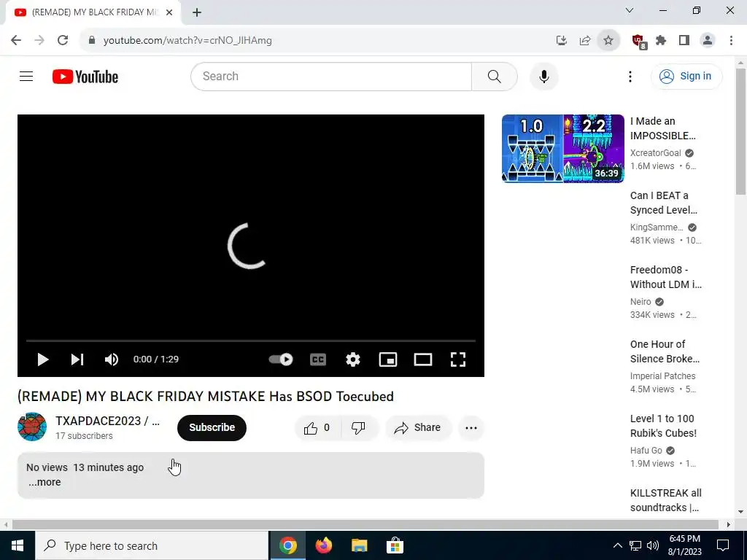
Task: Click the horizontal page scrollbar
Action: [x=365, y=524]
